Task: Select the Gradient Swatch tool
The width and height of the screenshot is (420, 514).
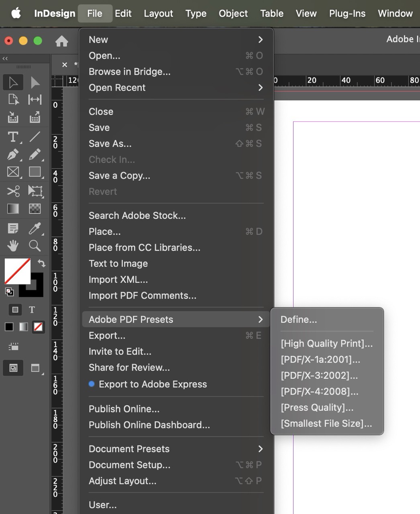Action: pyautogui.click(x=13, y=209)
